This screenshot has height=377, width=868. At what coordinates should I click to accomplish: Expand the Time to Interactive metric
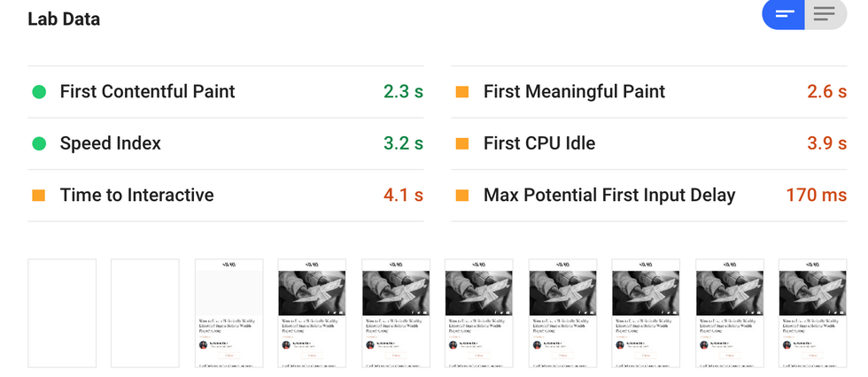pyautogui.click(x=136, y=196)
